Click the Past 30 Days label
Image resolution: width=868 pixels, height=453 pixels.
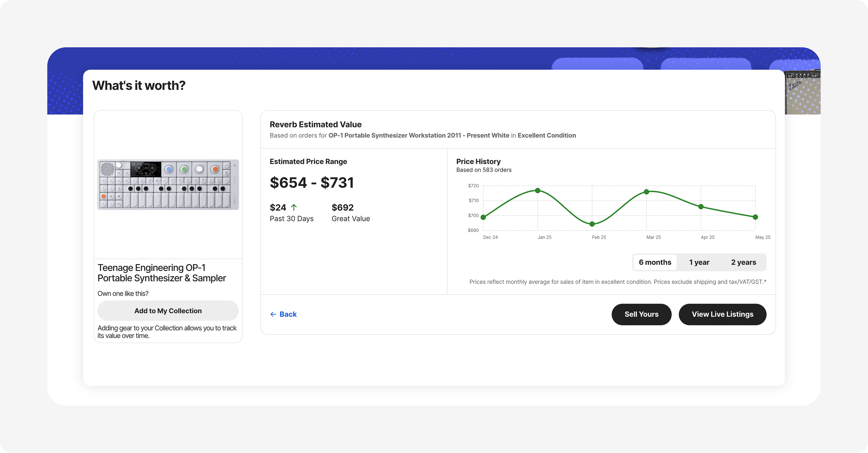click(291, 219)
